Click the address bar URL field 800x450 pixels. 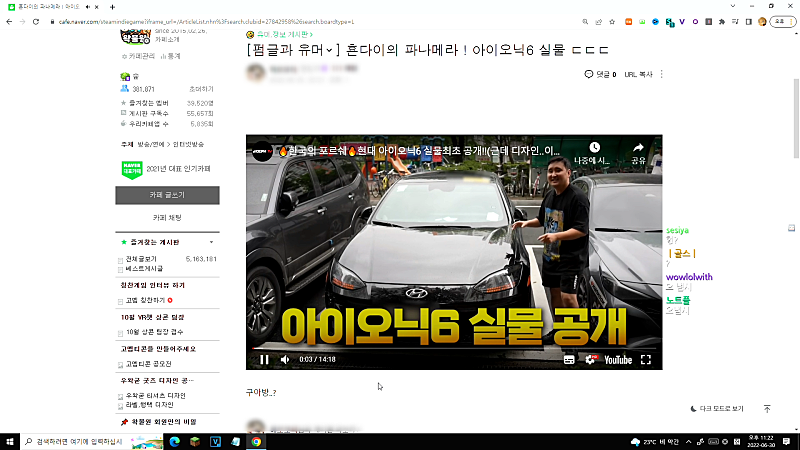coord(207,22)
